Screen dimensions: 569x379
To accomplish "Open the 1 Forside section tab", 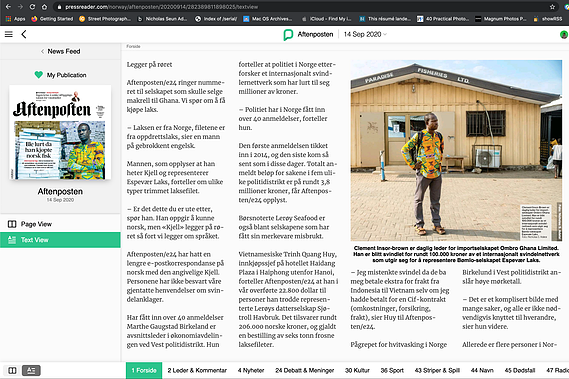I will [x=144, y=370].
